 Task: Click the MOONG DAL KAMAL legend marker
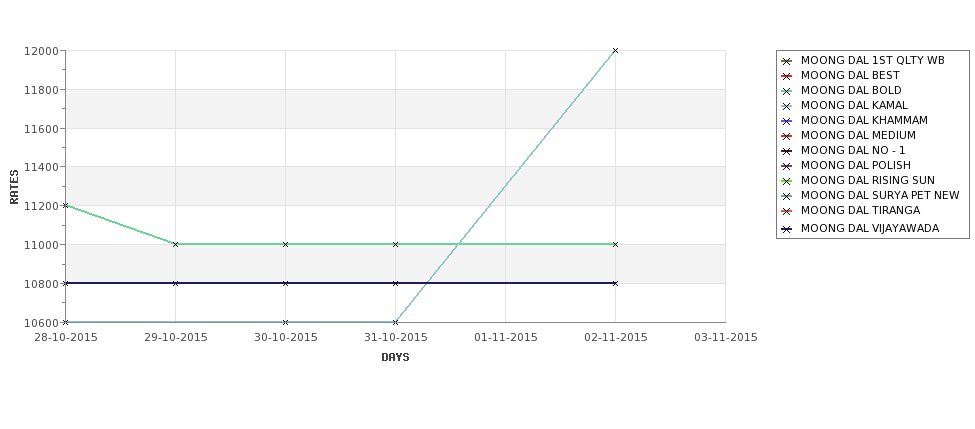787,106
